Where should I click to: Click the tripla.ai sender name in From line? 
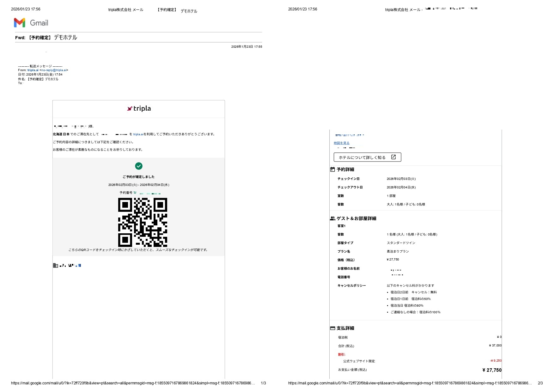coord(33,70)
